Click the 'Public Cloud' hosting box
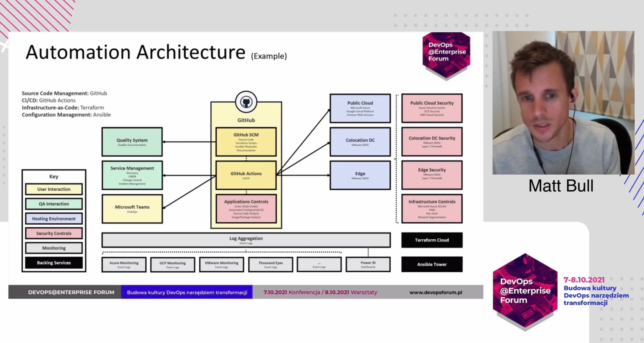Image resolution: width=644 pixels, height=343 pixels. pos(360,108)
